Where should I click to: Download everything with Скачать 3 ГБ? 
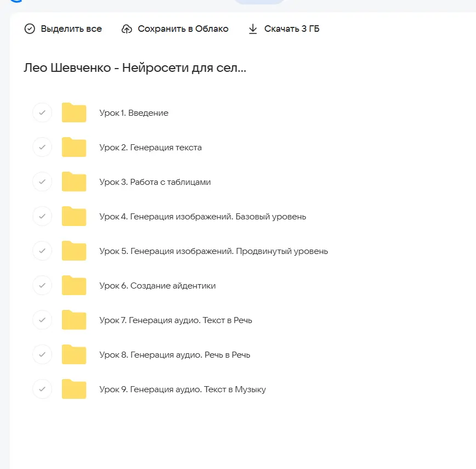[x=291, y=29]
